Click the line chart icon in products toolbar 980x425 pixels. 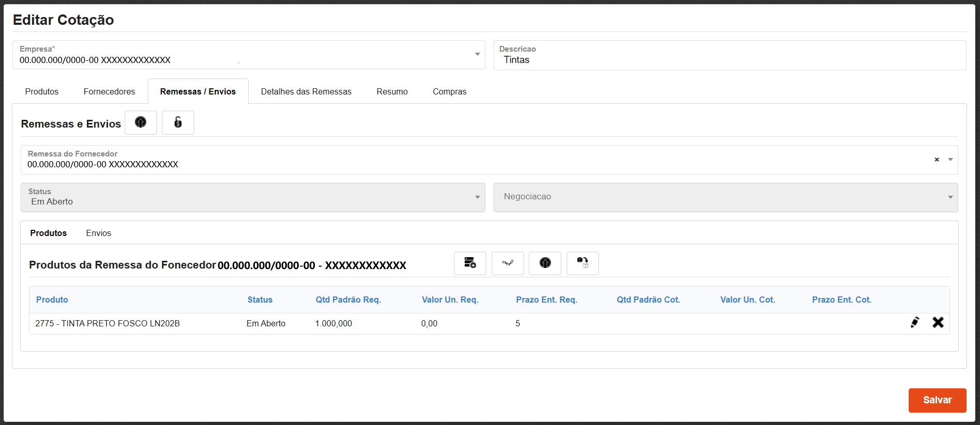[x=508, y=263]
